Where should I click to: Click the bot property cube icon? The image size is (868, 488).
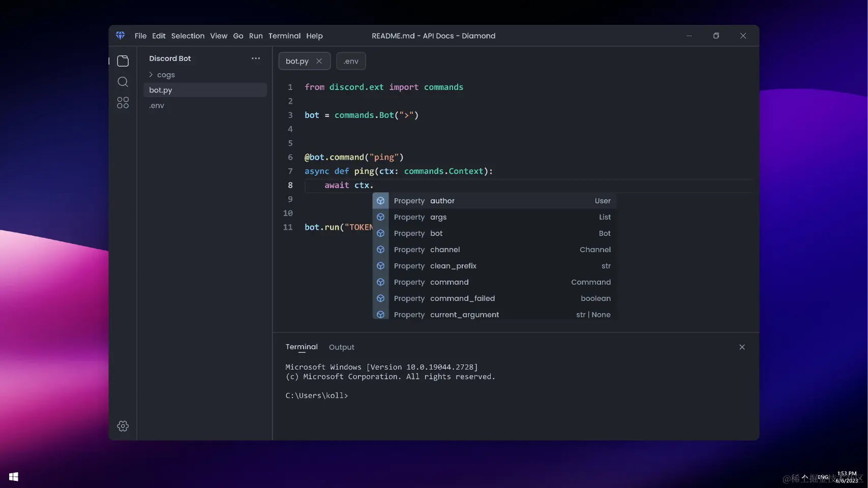click(x=380, y=233)
